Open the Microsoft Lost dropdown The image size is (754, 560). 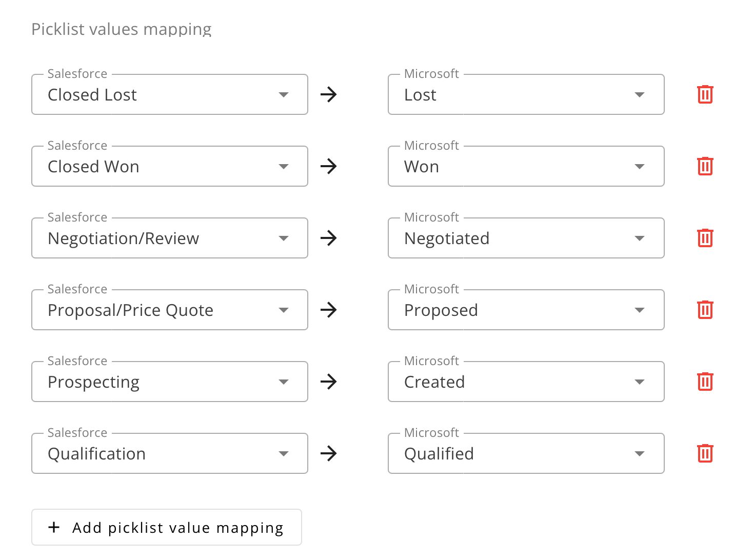639,95
